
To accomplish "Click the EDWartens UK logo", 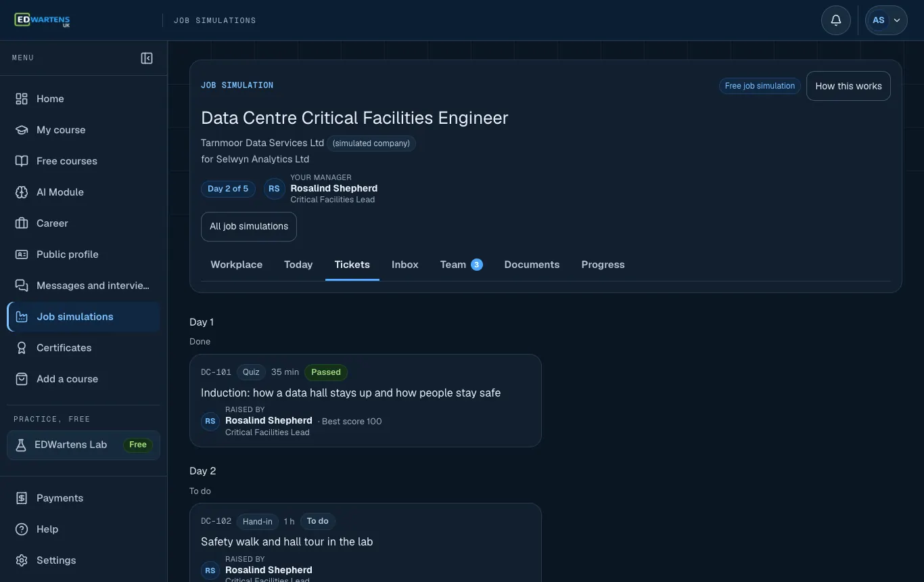I will (x=42, y=20).
